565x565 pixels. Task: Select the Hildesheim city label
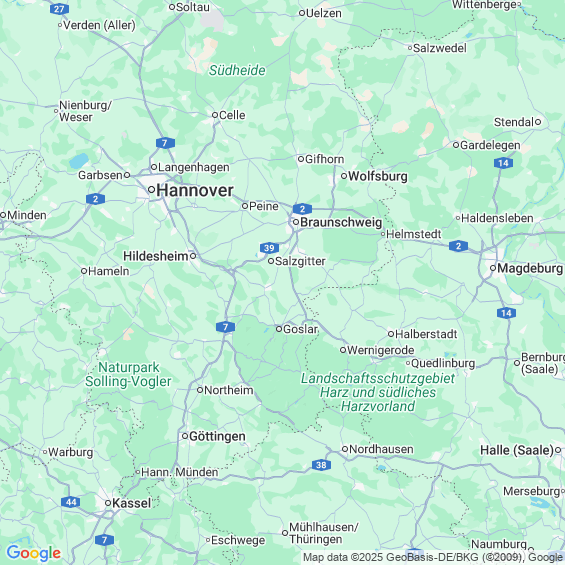pyautogui.click(x=156, y=256)
